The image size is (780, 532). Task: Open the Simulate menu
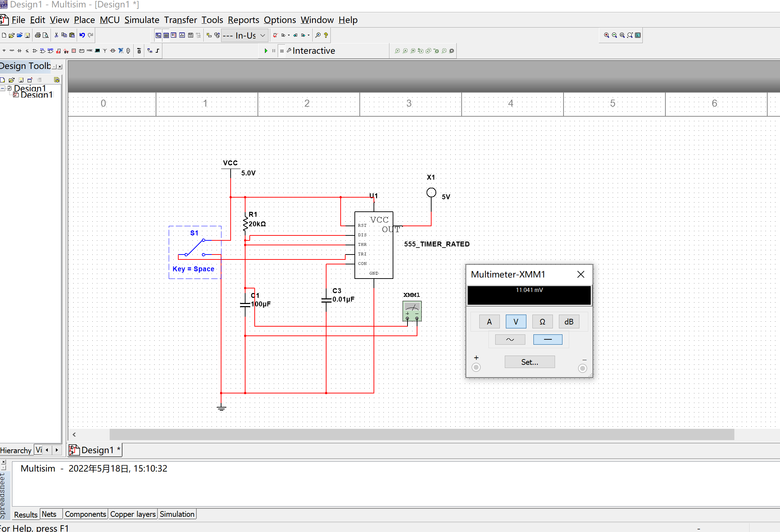tap(141, 20)
